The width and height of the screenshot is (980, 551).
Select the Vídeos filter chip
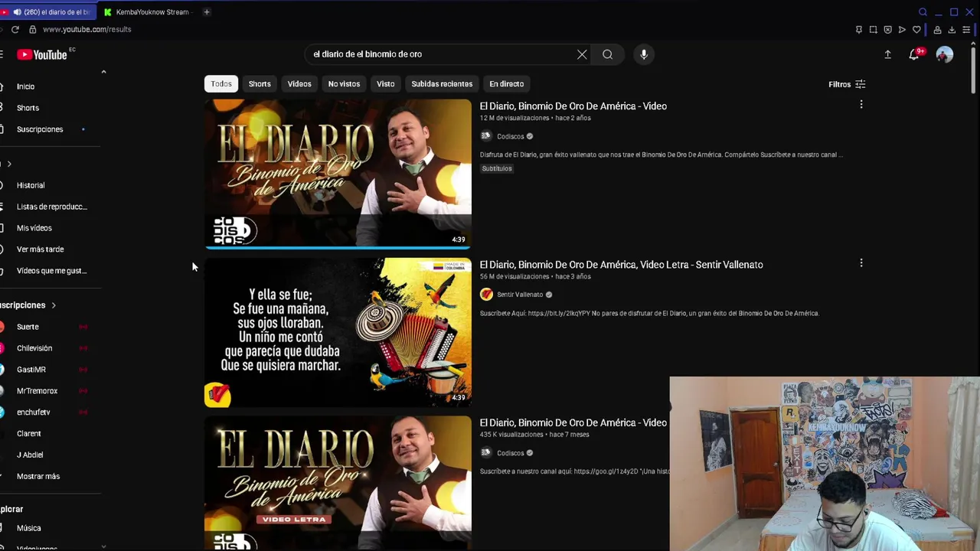click(x=299, y=84)
